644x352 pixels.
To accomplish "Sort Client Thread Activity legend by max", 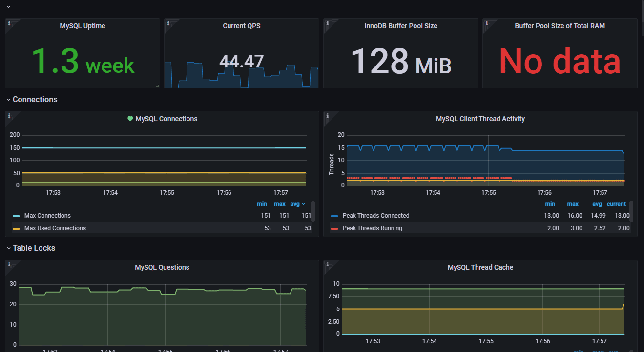I will (573, 204).
